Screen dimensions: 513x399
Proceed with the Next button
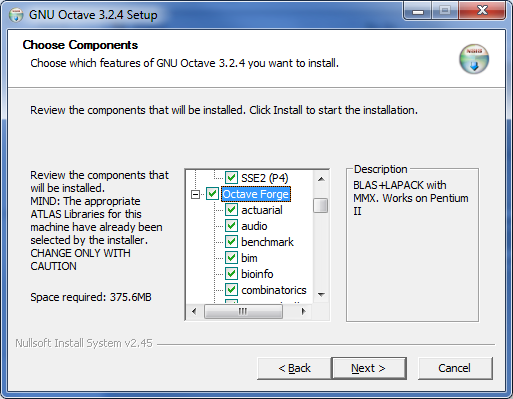click(369, 368)
